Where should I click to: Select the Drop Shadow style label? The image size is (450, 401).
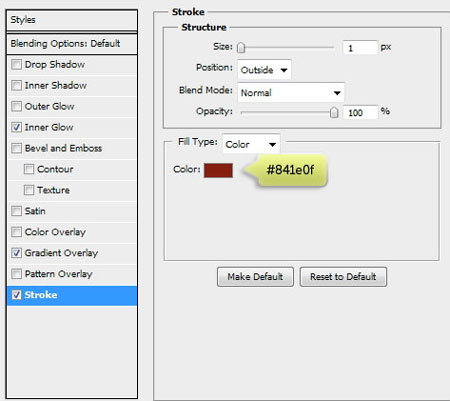[x=55, y=64]
